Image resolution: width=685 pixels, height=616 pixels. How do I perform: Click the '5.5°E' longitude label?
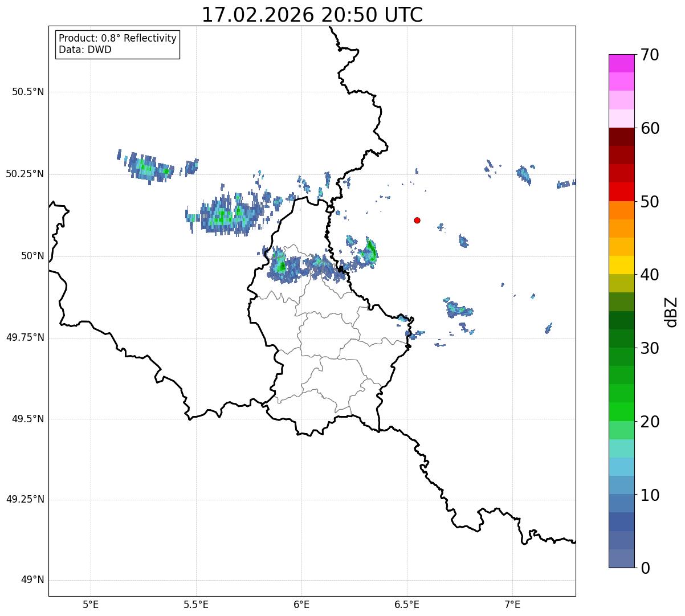[196, 605]
